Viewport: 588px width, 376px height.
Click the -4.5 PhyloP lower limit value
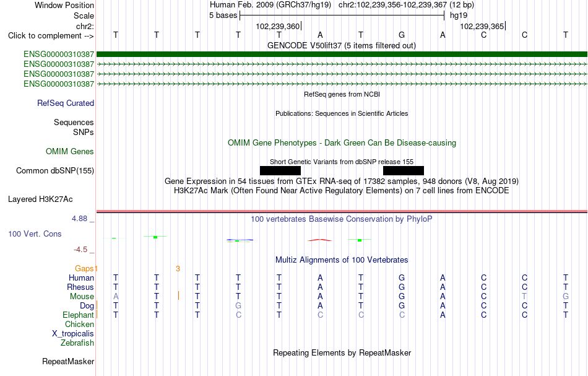pyautogui.click(x=80, y=250)
